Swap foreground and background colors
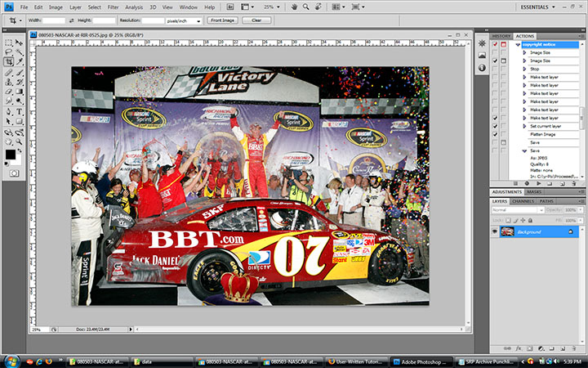The width and height of the screenshot is (588, 368). point(19,150)
